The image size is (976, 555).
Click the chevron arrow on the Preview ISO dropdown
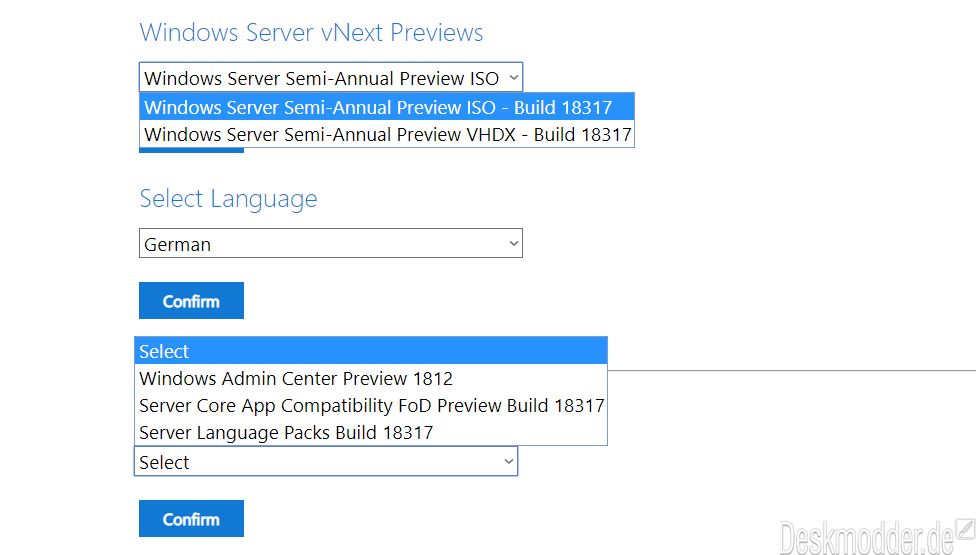pos(514,78)
